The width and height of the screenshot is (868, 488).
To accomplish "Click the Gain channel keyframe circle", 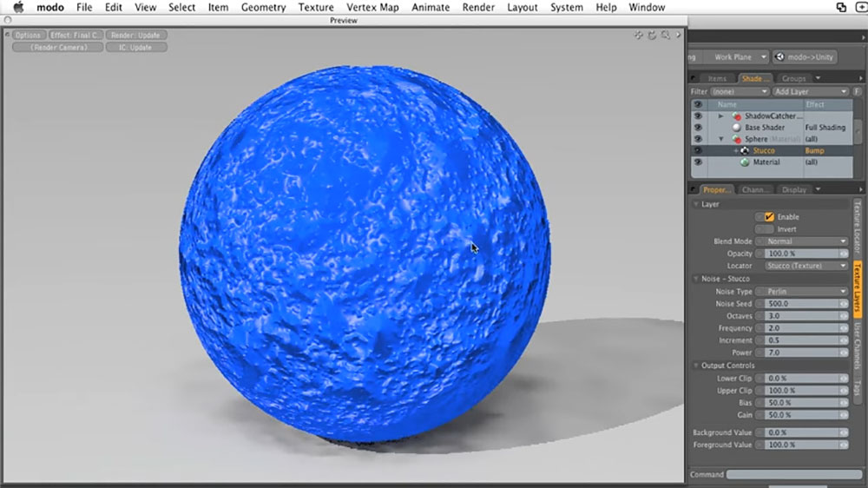I will [x=759, y=415].
